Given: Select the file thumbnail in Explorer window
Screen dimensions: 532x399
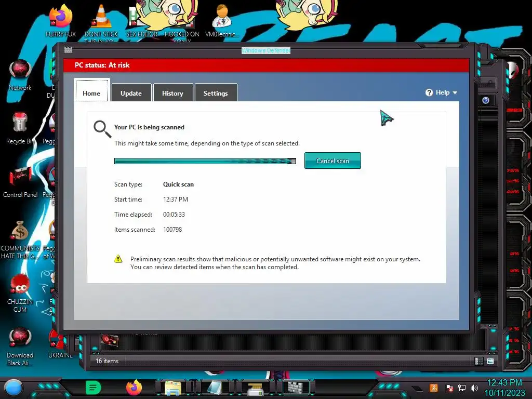Looking at the screenshot, I should click(x=110, y=340).
